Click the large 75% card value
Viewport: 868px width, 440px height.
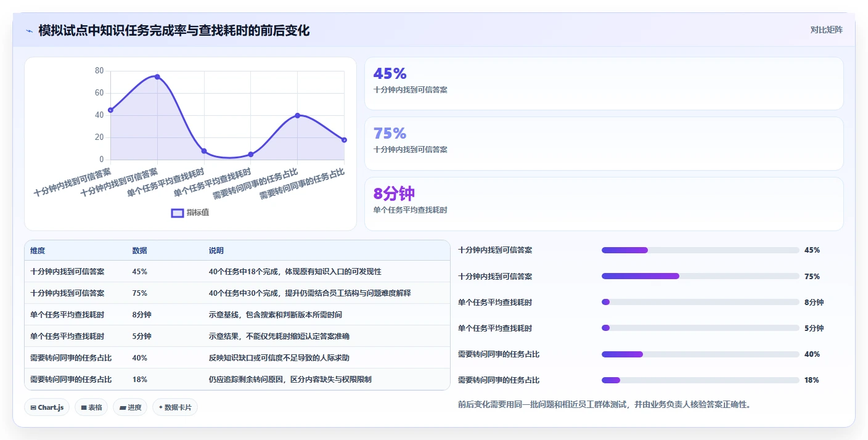[x=390, y=133]
